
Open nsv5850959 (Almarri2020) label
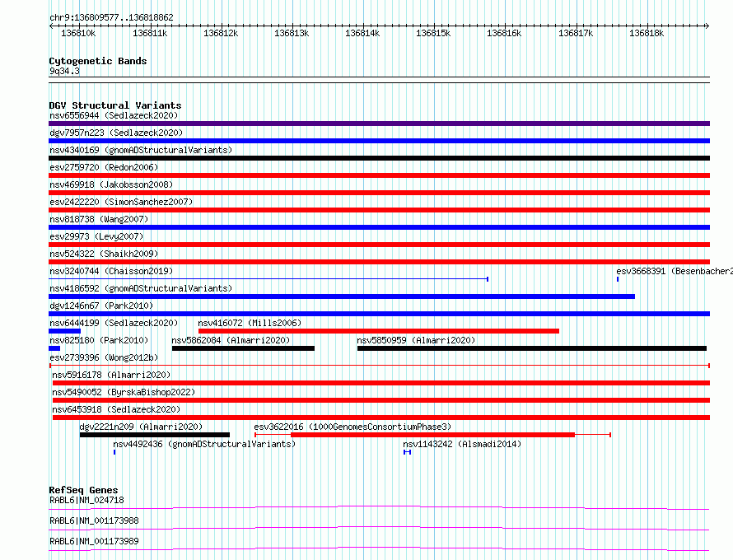click(416, 340)
